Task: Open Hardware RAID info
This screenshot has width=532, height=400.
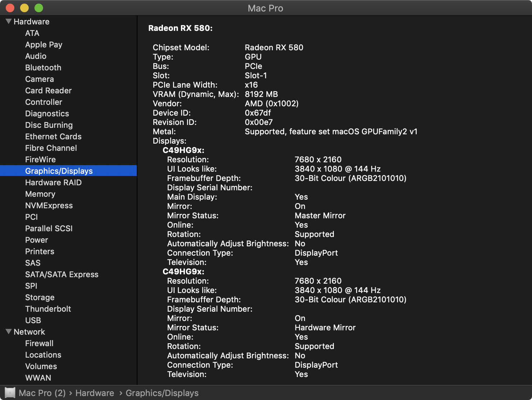Action: click(x=53, y=182)
